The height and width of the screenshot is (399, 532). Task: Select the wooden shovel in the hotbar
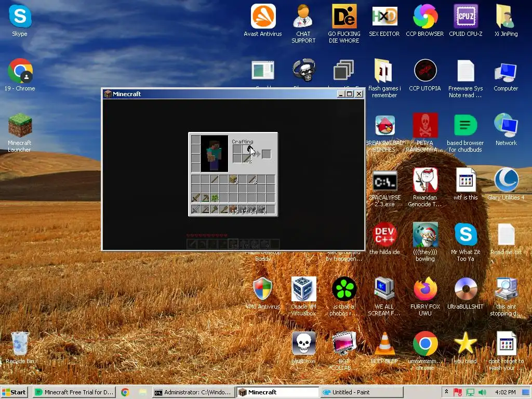coord(223,210)
